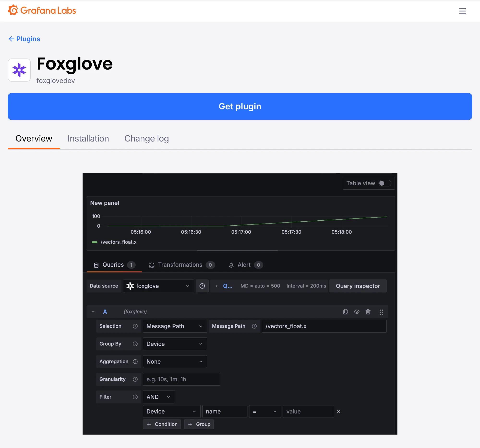Click the foxglovedev publisher name
The height and width of the screenshot is (448, 480).
55,81
